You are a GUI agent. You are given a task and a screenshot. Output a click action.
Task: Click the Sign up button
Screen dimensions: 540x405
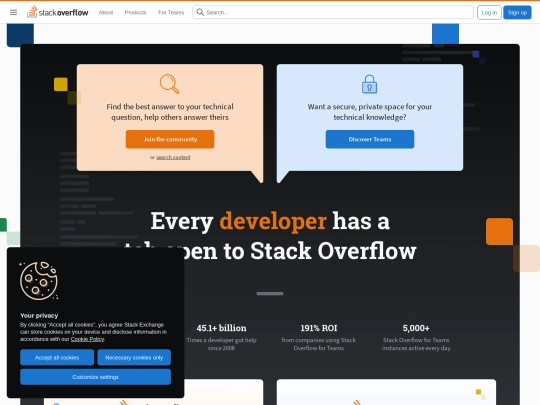[517, 12]
